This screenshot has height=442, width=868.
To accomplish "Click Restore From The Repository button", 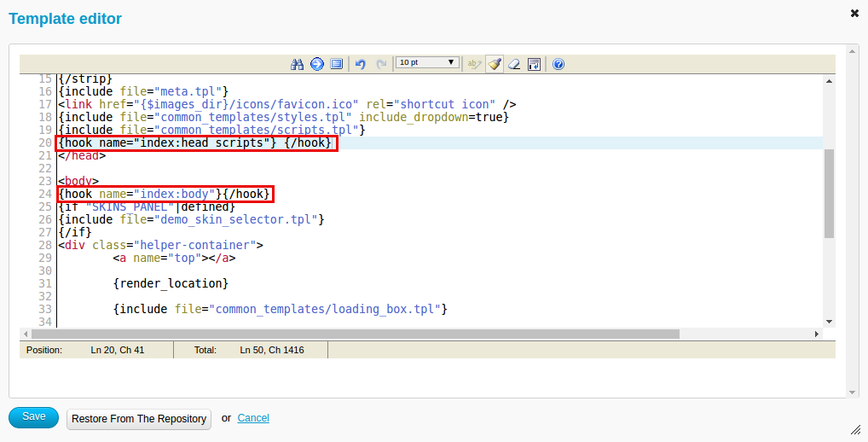I will point(139,419).
